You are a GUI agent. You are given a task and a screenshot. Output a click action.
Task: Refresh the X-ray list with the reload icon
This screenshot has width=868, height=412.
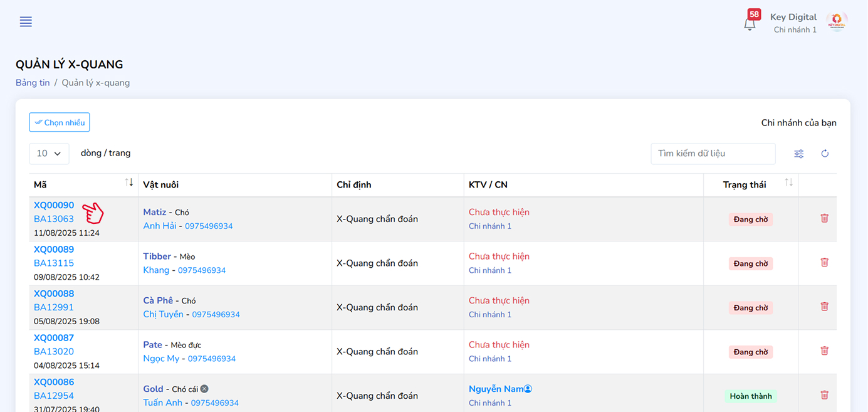pyautogui.click(x=825, y=154)
